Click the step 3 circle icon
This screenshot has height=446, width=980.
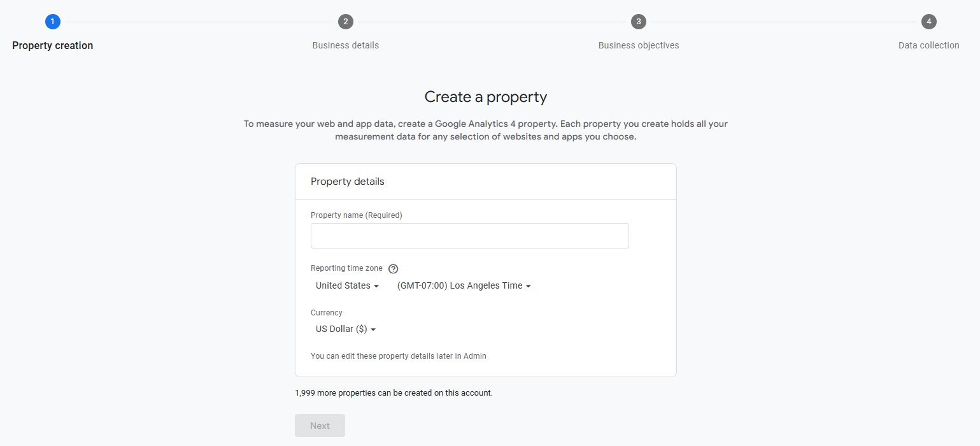(638, 22)
